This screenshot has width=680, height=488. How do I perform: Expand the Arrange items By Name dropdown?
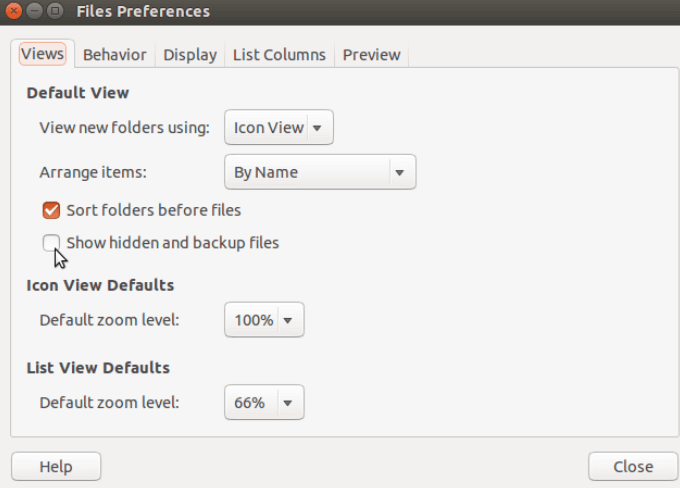(x=320, y=172)
